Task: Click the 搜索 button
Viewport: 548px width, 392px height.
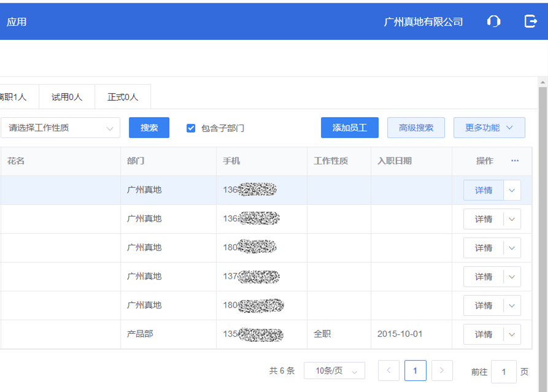Action: (x=149, y=128)
